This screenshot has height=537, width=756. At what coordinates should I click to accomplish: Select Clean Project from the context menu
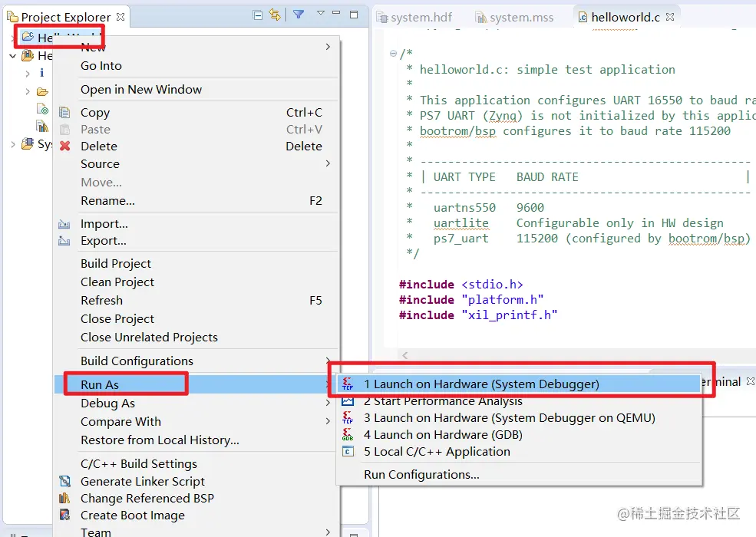[x=117, y=282]
